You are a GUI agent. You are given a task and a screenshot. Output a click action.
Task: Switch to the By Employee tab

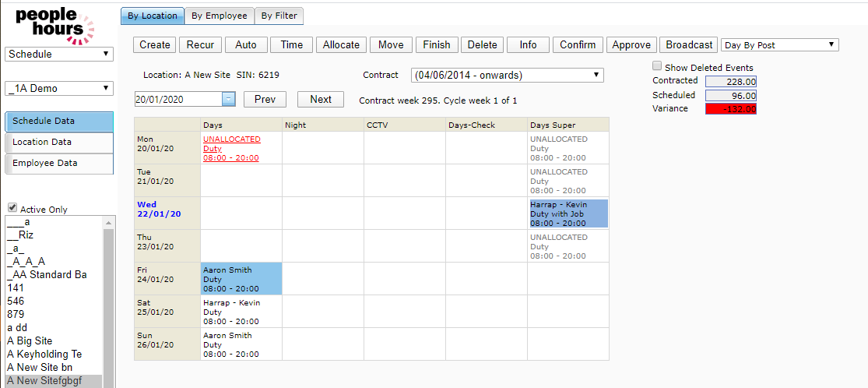(x=220, y=16)
